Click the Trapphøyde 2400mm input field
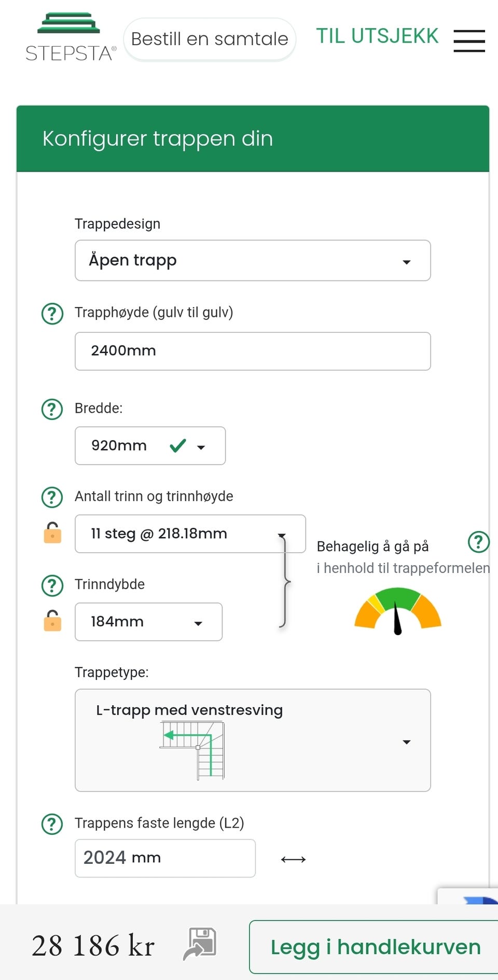The height and width of the screenshot is (980, 498). click(253, 351)
